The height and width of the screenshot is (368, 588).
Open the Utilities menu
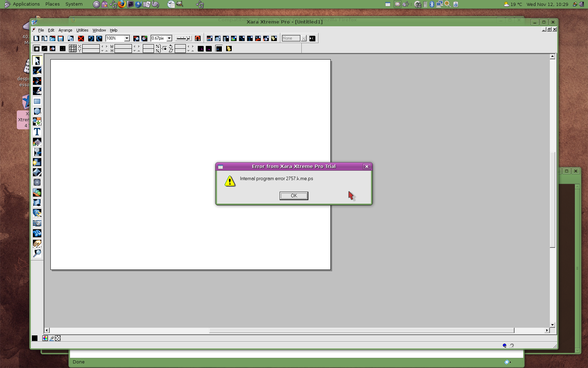click(x=82, y=30)
